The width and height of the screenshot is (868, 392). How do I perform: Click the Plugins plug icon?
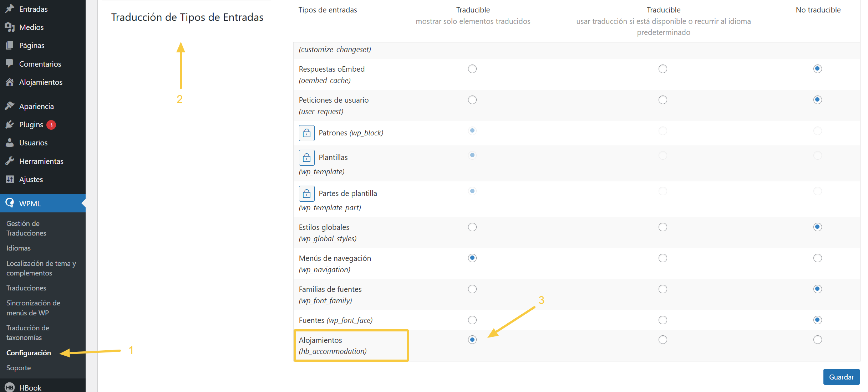pyautogui.click(x=10, y=124)
